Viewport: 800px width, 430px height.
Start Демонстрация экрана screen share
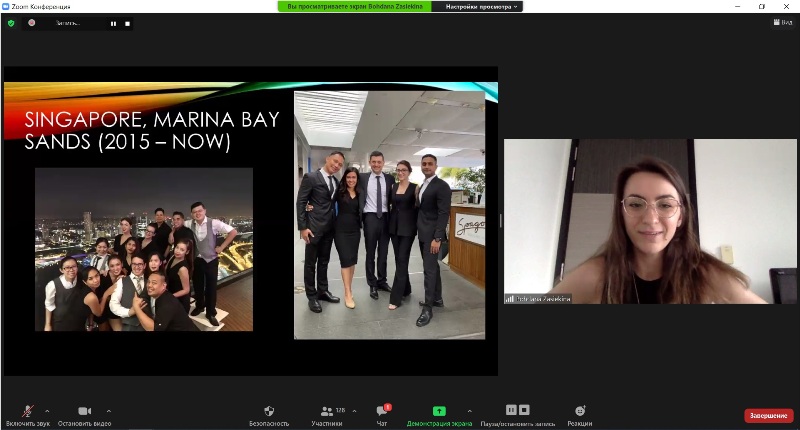click(x=439, y=414)
